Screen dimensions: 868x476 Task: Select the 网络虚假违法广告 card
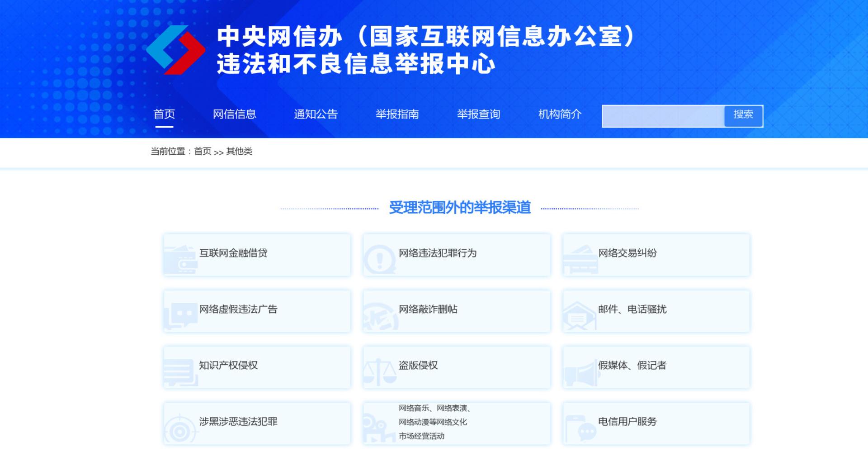coord(257,311)
